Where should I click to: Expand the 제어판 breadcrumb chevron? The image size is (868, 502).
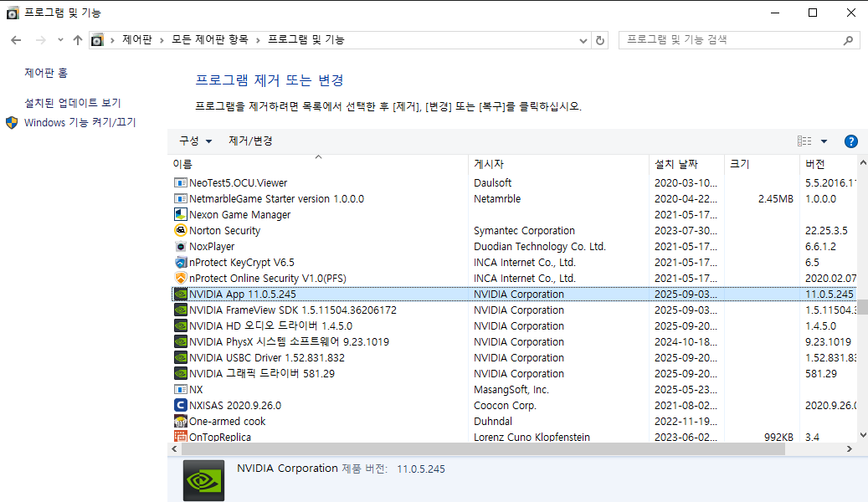[x=162, y=40]
